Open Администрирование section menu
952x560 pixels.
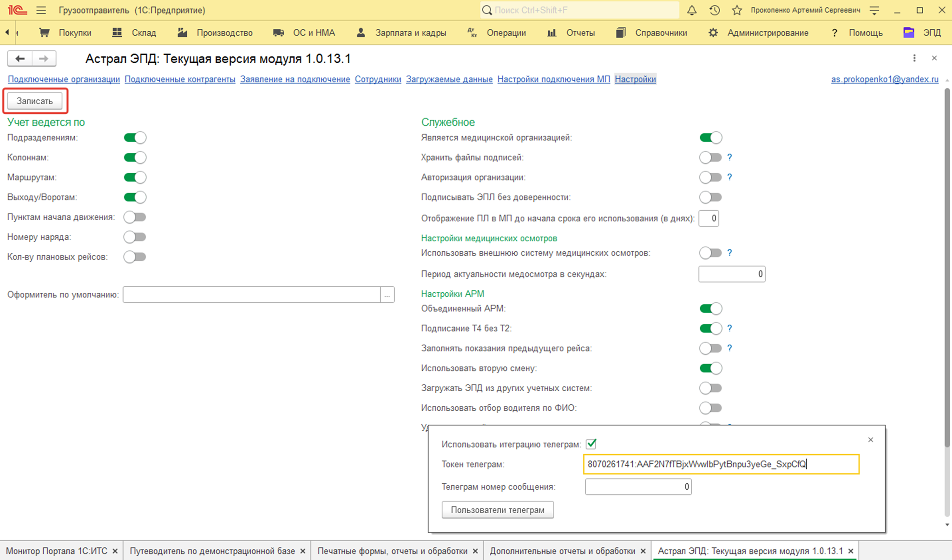pos(759,33)
